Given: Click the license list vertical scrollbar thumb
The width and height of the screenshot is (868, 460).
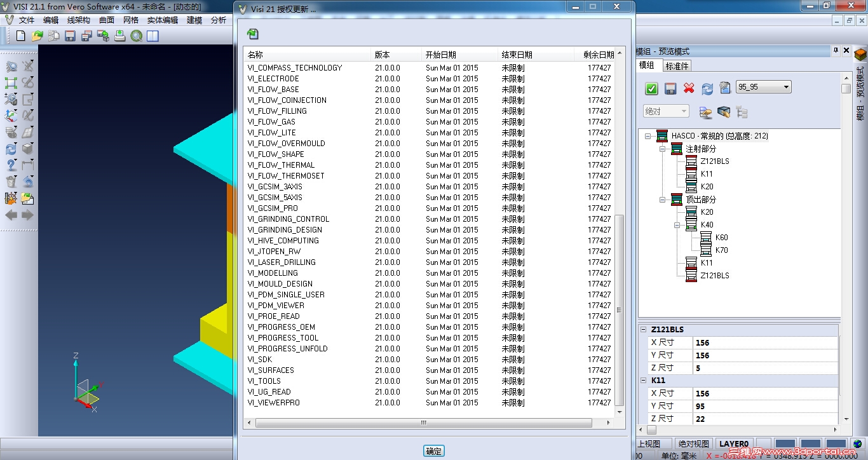Looking at the screenshot, I should coord(620,310).
